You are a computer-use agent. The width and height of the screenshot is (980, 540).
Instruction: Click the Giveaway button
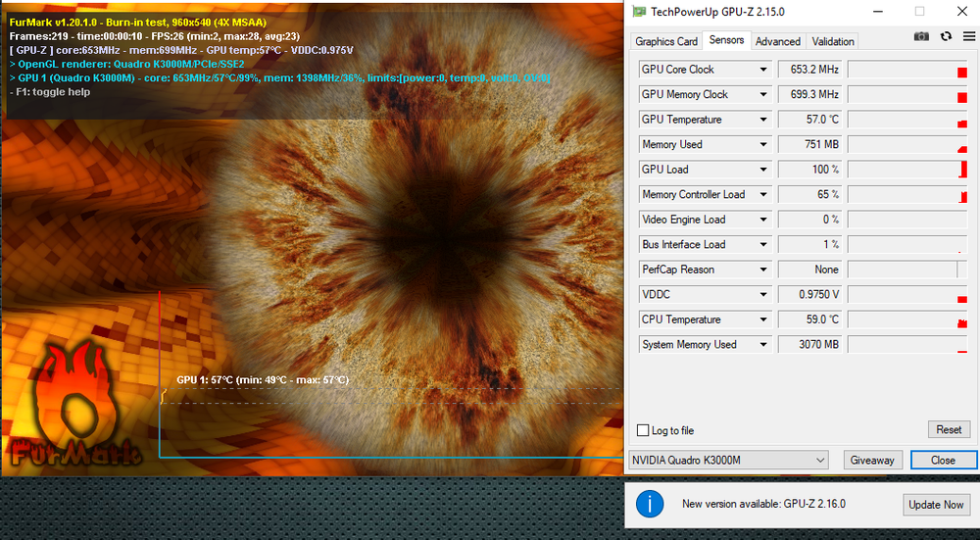[x=871, y=460]
